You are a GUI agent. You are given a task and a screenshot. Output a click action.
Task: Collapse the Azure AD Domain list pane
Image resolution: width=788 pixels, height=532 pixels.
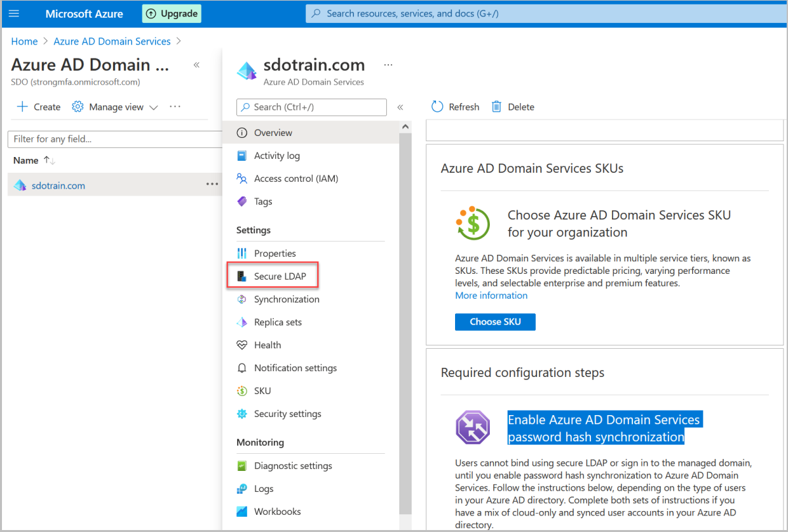[196, 65]
